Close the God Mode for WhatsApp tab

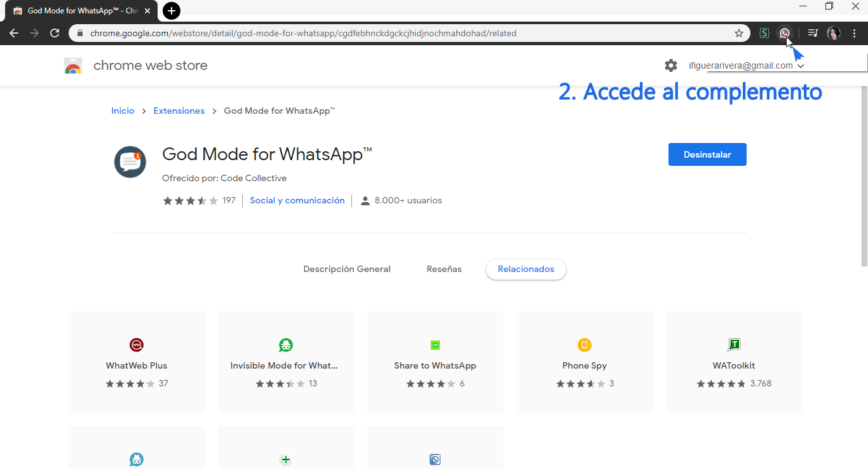pos(147,11)
